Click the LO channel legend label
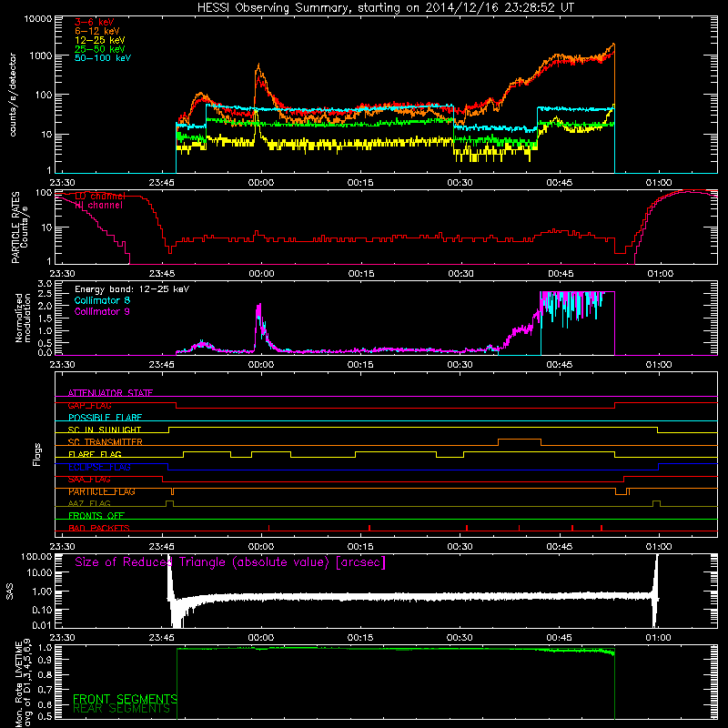The width and height of the screenshot is (728, 728). (x=100, y=197)
